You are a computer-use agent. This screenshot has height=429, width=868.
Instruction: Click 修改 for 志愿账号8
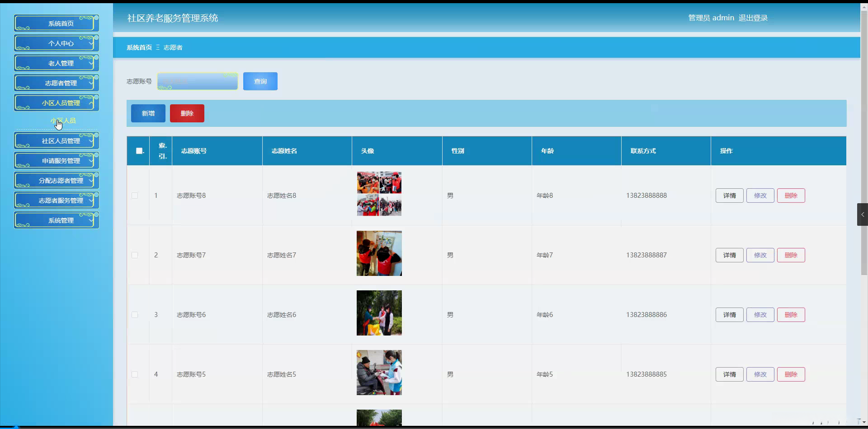click(760, 196)
